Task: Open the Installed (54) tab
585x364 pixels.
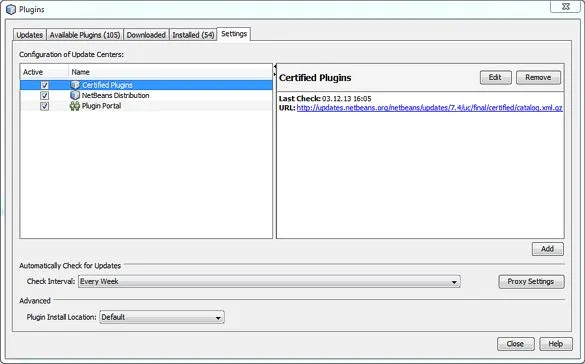Action: 193,35
